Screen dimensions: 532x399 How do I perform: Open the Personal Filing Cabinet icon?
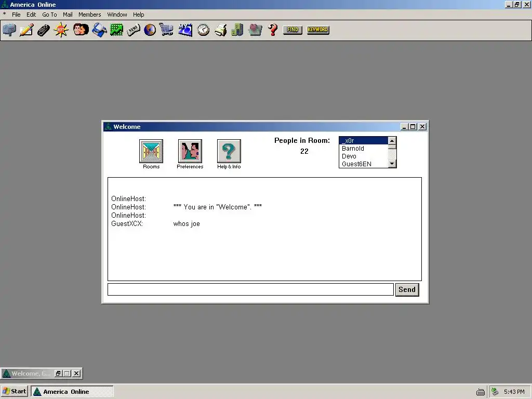pos(237,30)
